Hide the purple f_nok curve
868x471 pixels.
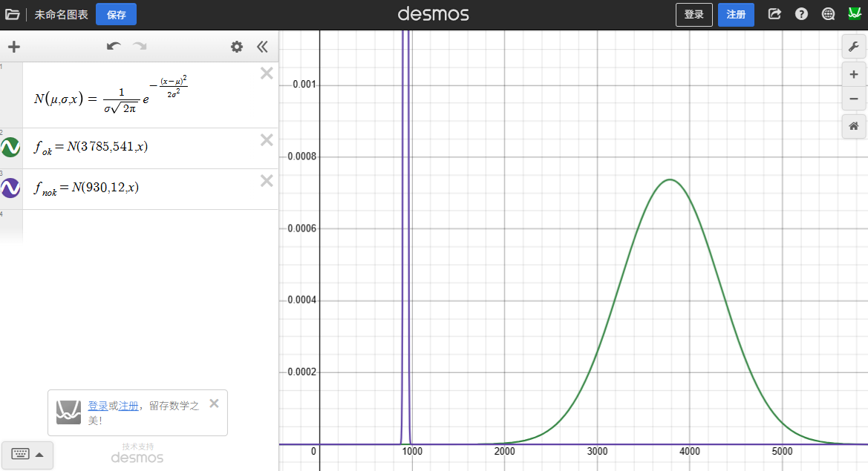10,188
